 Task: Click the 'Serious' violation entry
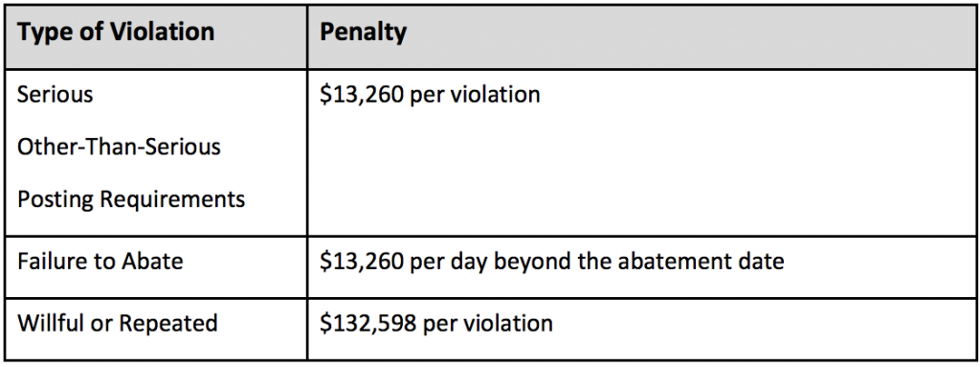55,95
